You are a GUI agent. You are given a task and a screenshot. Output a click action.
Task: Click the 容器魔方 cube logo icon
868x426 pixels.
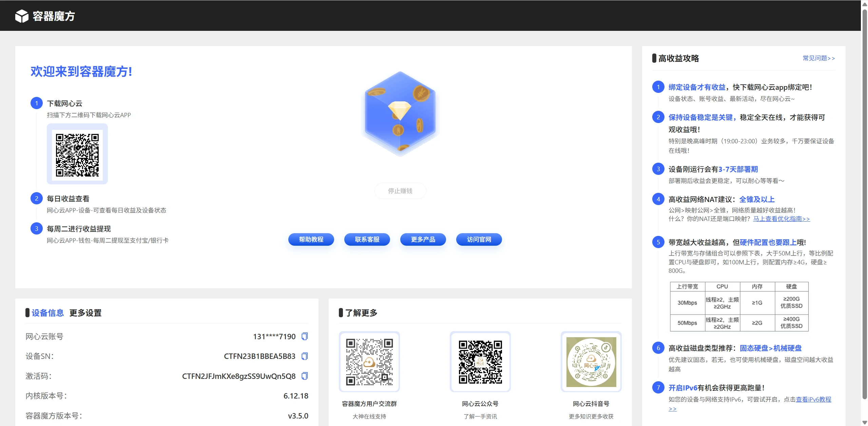22,16
